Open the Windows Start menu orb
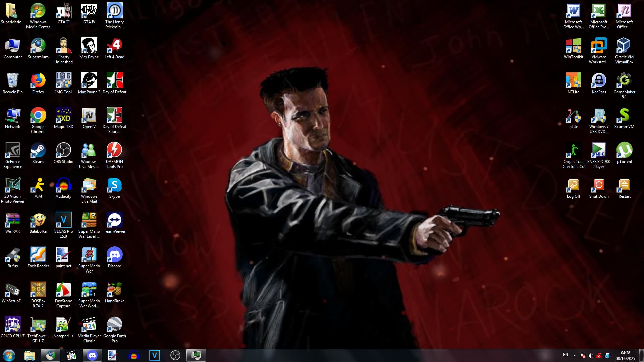Screen dimensions: 644x362 [x=9, y=355]
